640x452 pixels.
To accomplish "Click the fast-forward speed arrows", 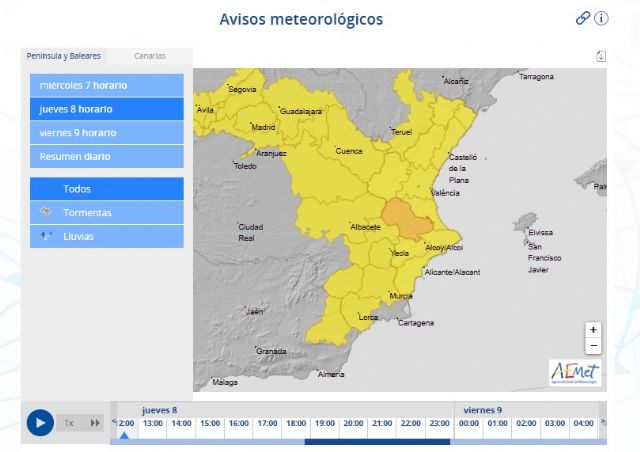I will click(x=95, y=423).
